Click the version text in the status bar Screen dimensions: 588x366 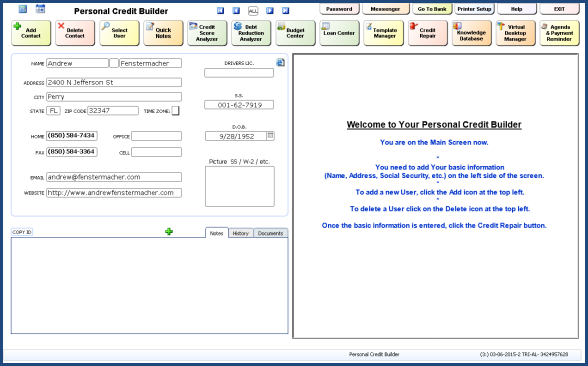pyautogui.click(x=524, y=354)
